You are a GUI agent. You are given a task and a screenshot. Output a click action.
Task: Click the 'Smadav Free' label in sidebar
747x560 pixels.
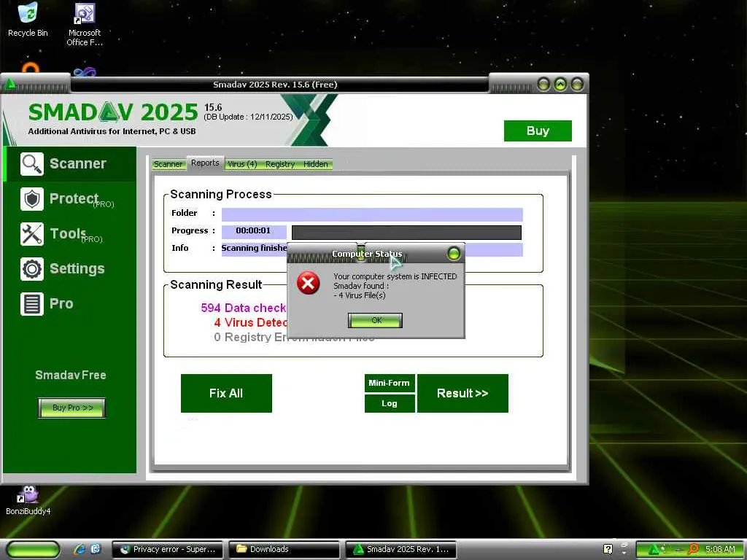point(71,376)
